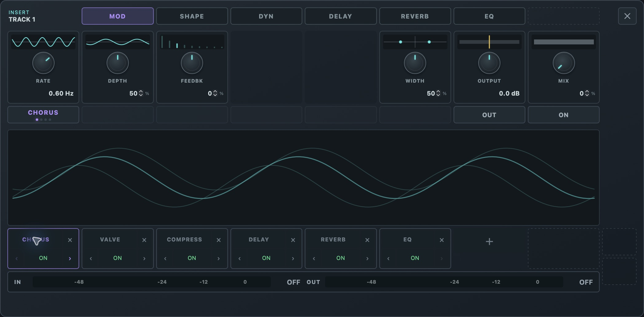Click the input meter OFF button
The image size is (644, 317).
293,282
